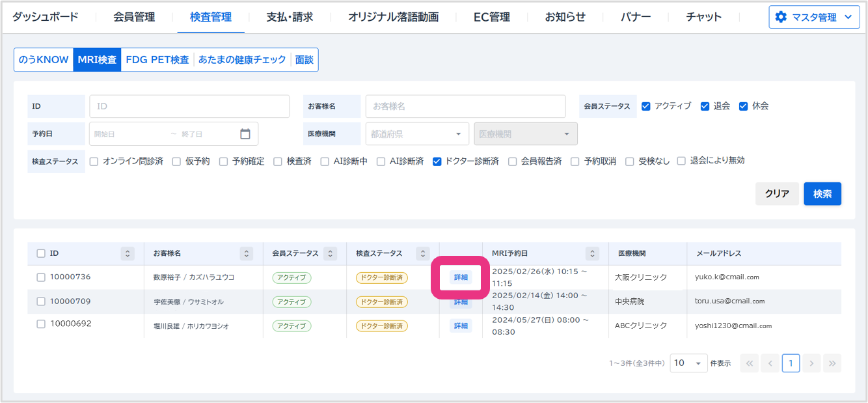Image resolution: width=868 pixels, height=403 pixels.
Task: Go to the last page arrow icon
Action: coord(832,363)
